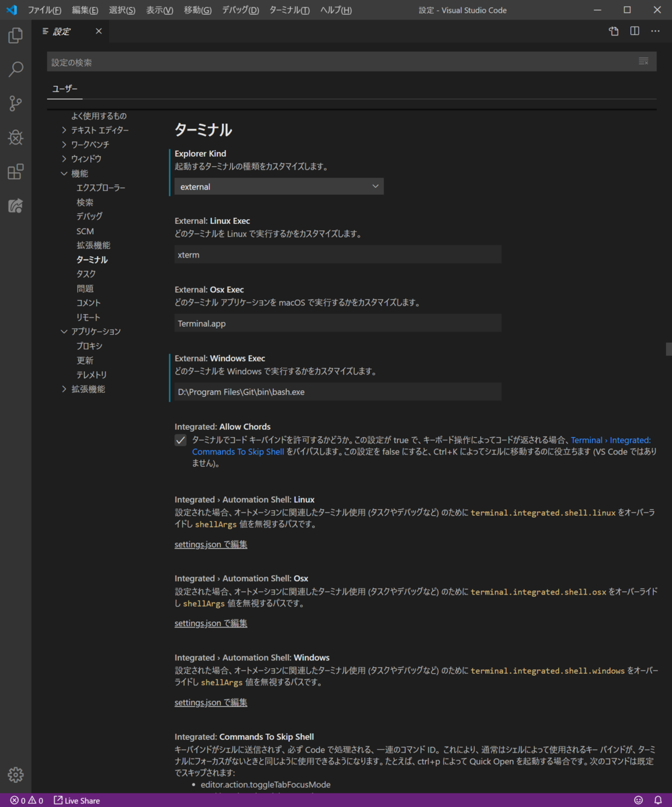This screenshot has width=672, height=807.
Task: Select テレメトリ in settings tree
Action: coord(91,375)
